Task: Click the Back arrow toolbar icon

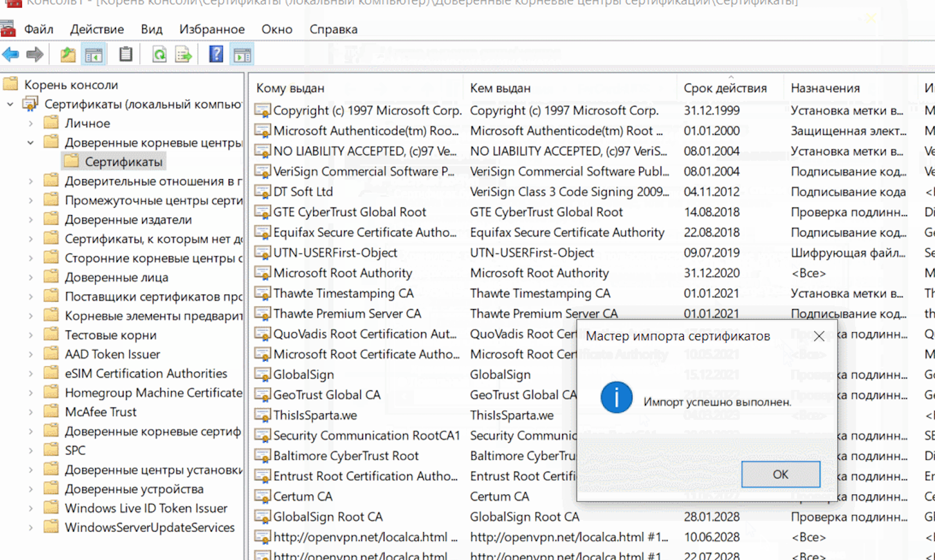Action: 10,55
